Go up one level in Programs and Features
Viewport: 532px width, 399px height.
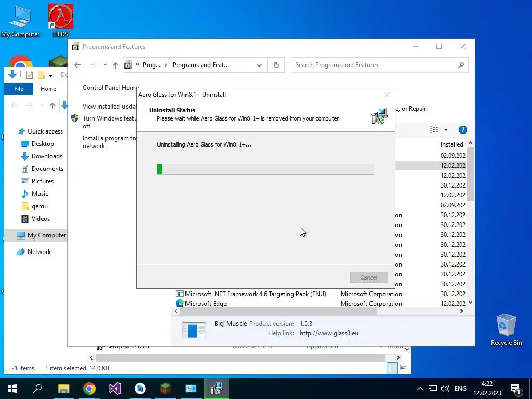116,65
